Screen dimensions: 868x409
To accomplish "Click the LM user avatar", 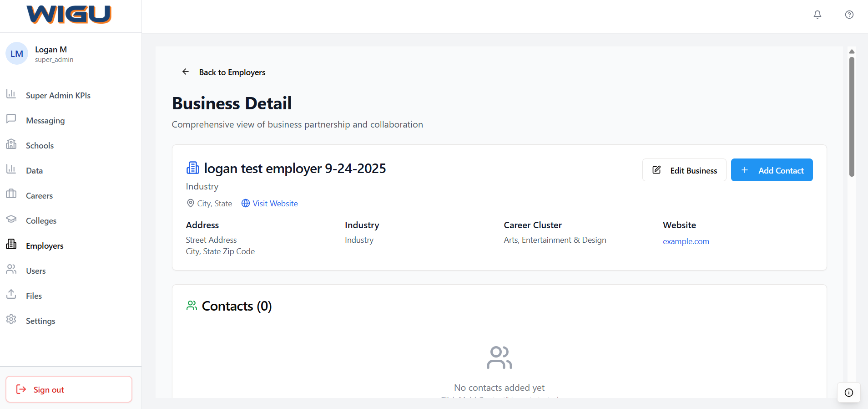I will 17,54.
